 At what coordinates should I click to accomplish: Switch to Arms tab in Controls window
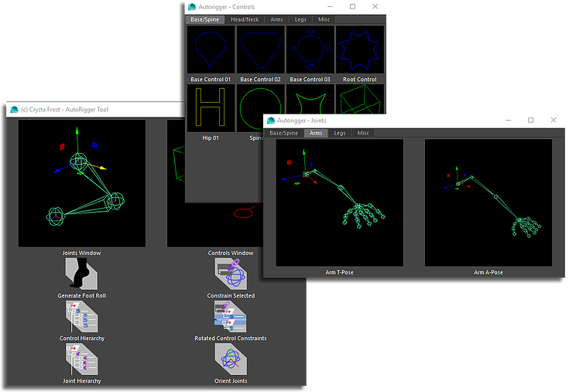[276, 19]
